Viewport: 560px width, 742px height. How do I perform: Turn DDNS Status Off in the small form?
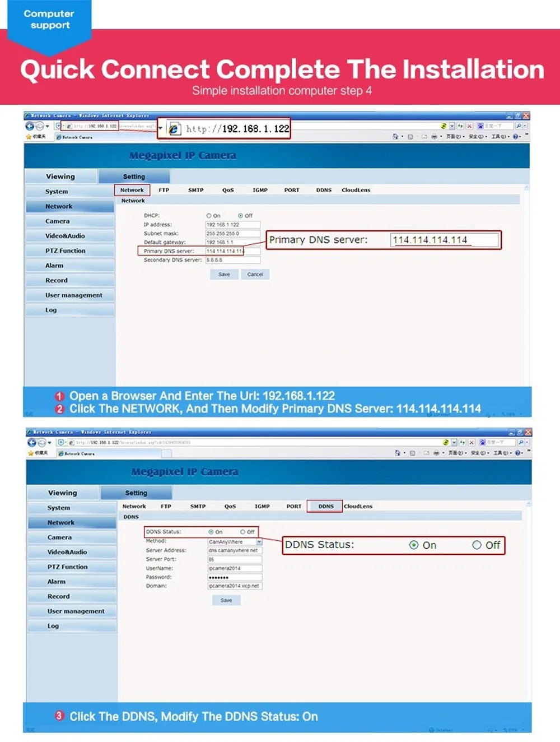[x=243, y=532]
